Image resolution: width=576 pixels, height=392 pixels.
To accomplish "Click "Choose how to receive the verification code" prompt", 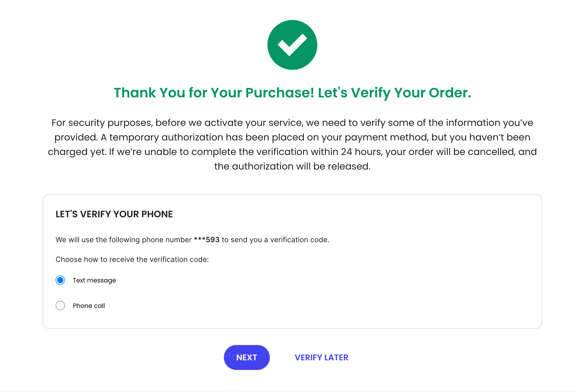I will tap(132, 259).
